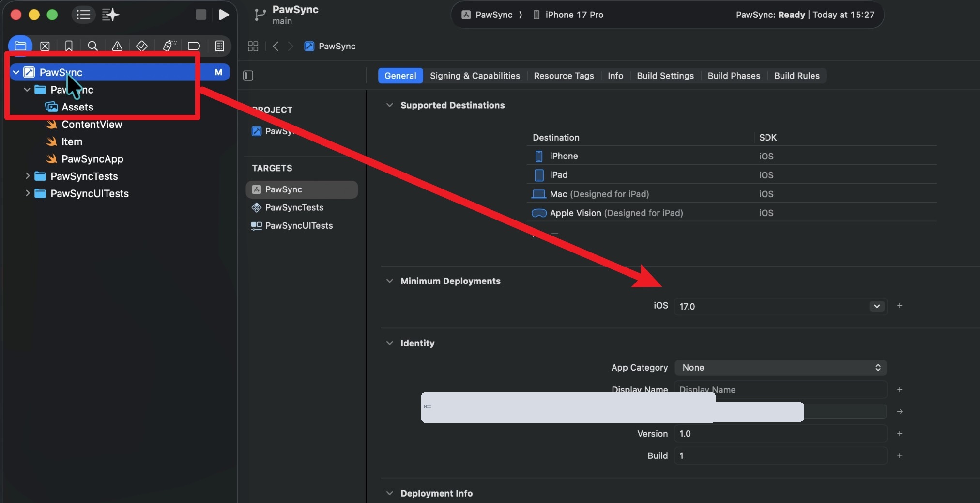
Task: Choose the iPhone 17 Pro run destination
Action: coord(568,15)
